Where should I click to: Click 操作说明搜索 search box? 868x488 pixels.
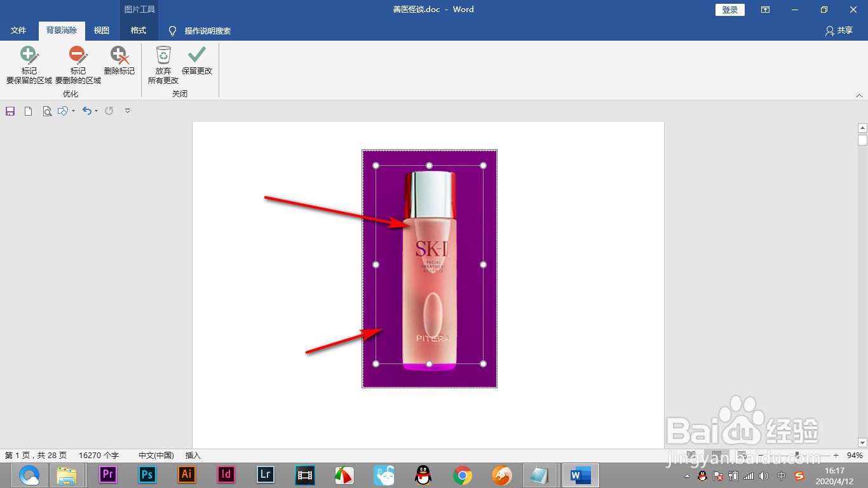pyautogui.click(x=208, y=30)
